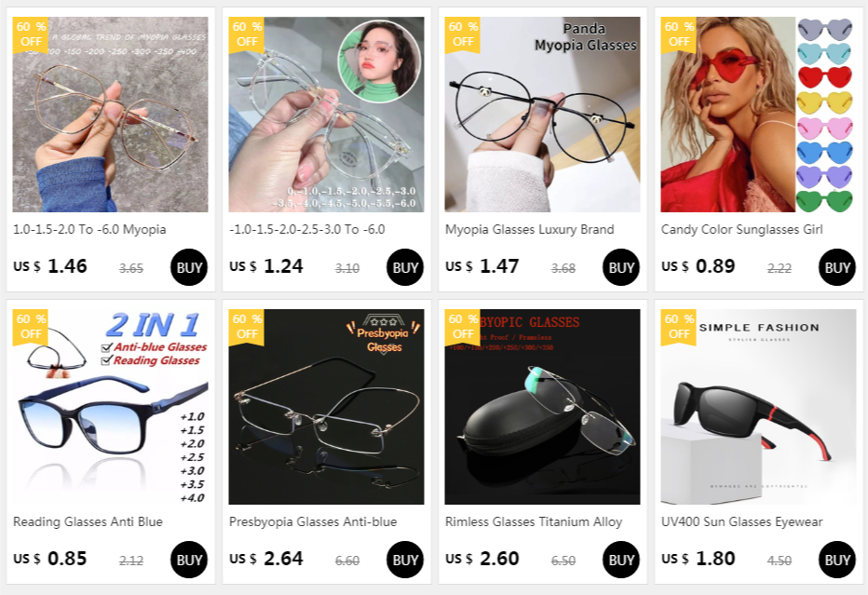The height and width of the screenshot is (595, 868).
Task: Open the 'Rimless Glasses Titanium Alloy' title link
Action: [534, 521]
